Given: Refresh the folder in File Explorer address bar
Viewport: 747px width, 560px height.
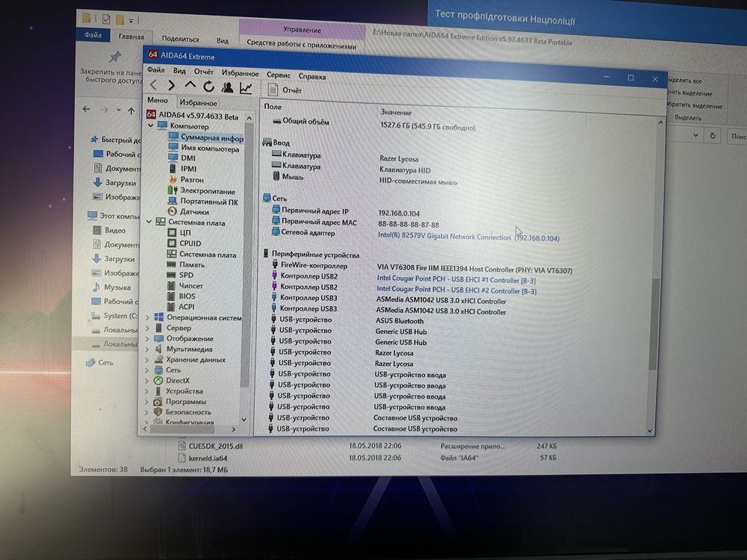Looking at the screenshot, I should click(x=712, y=136).
